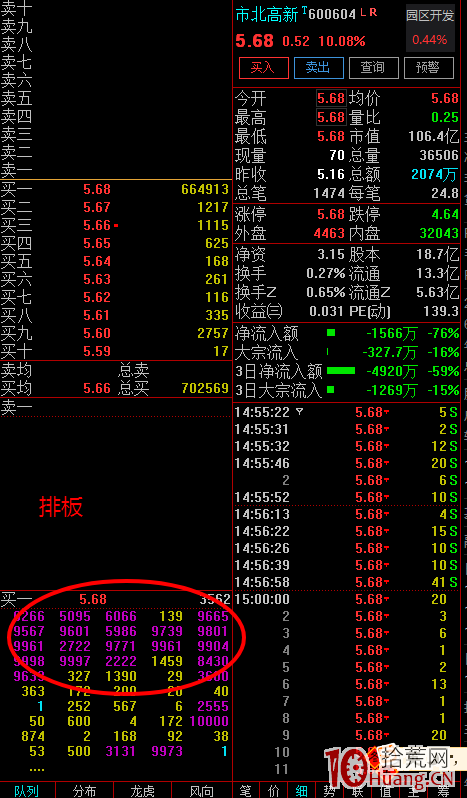Click the 14:56:58 trade row

pyautogui.click(x=346, y=582)
